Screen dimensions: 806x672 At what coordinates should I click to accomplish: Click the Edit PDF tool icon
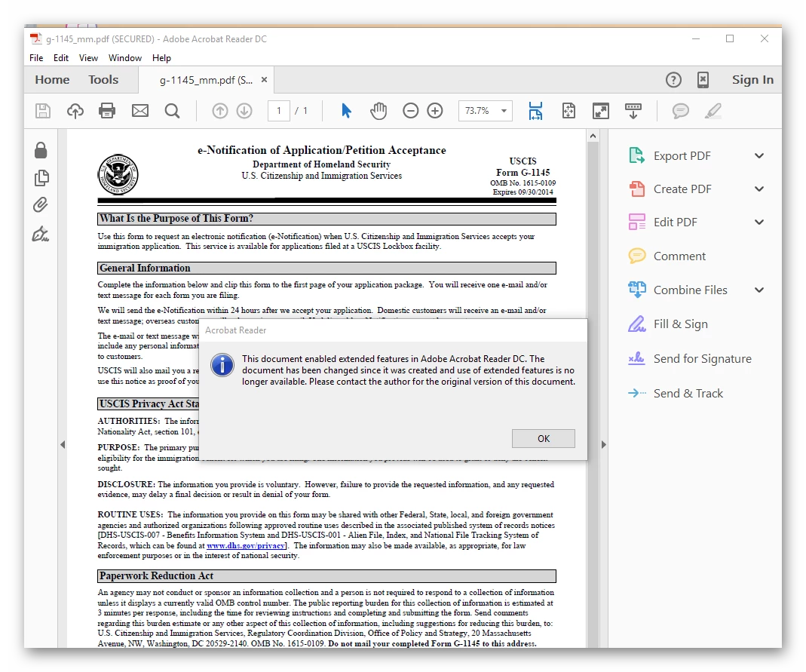(637, 222)
